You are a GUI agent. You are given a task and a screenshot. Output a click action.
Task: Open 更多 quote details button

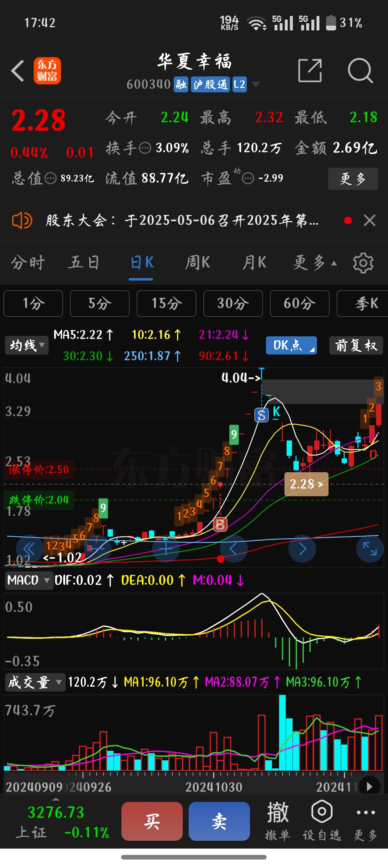tap(353, 178)
